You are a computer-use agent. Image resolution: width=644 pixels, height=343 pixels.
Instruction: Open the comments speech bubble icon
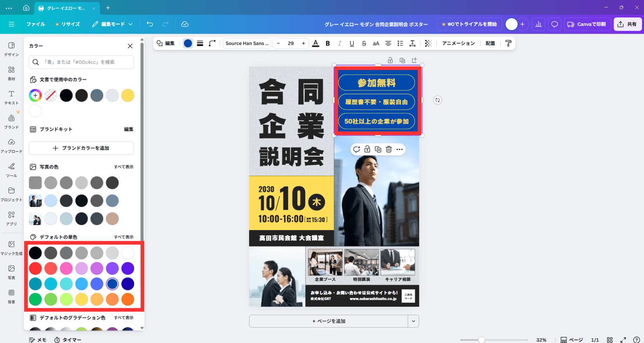554,24
